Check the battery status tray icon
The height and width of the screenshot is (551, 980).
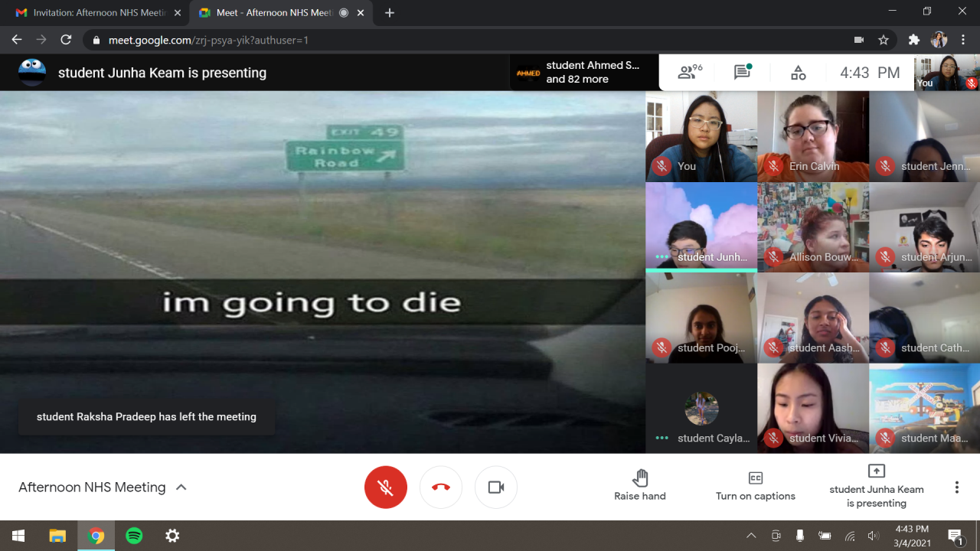tap(825, 536)
